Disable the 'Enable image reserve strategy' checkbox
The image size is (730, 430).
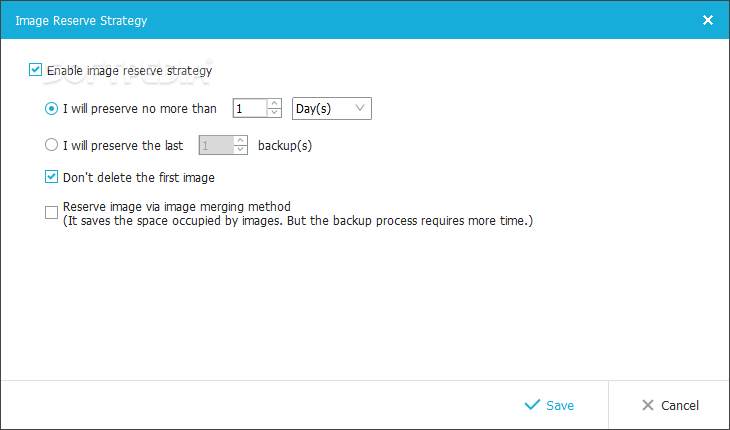click(x=36, y=70)
